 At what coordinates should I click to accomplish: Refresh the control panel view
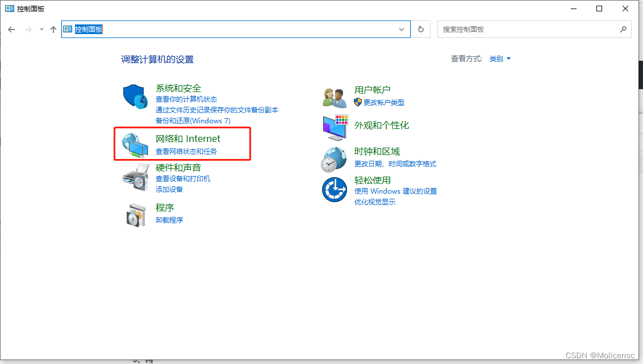coord(421,30)
